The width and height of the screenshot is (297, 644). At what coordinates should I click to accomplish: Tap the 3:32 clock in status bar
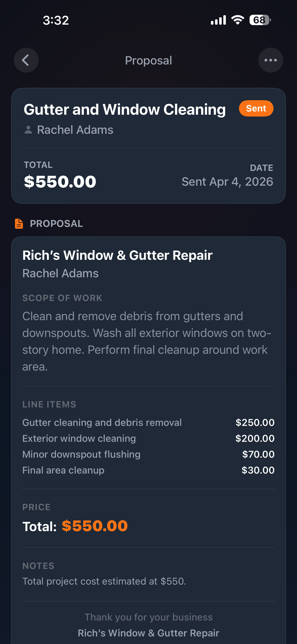(x=56, y=20)
